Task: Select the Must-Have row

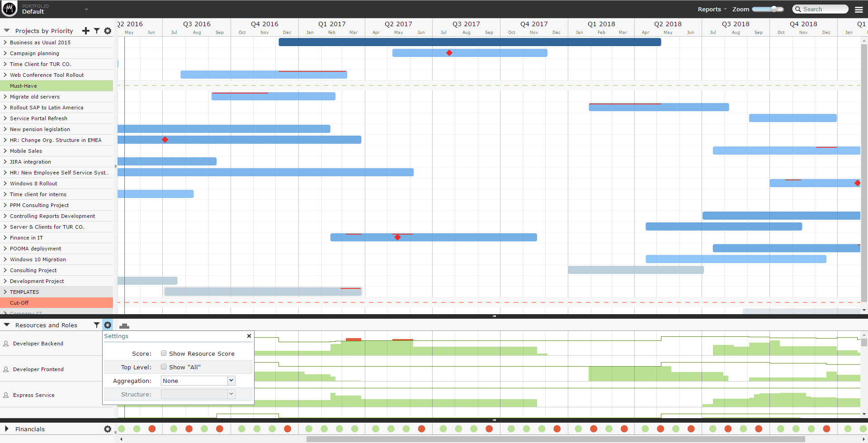Action: tap(57, 86)
